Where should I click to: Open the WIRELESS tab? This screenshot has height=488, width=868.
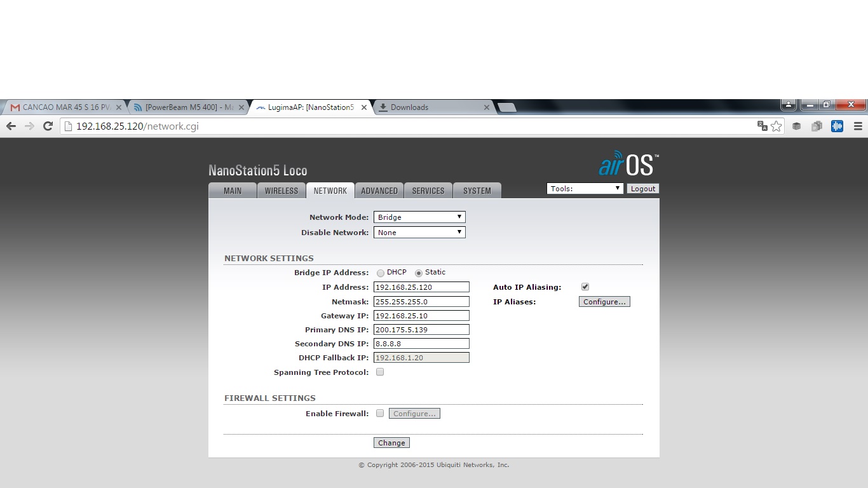281,191
